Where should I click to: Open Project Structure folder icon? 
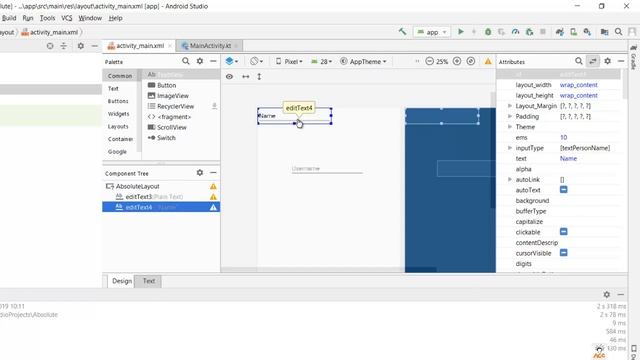(x=604, y=31)
